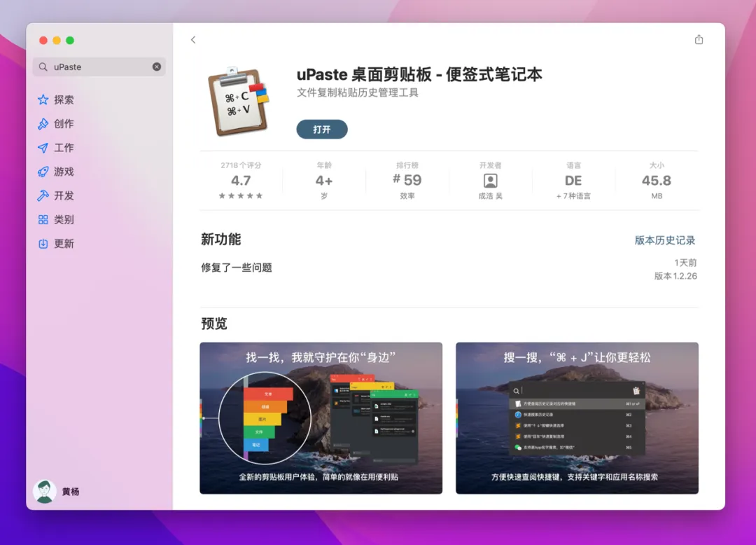Click the developer person icon
Viewport: 756px width, 545px height.
490,181
